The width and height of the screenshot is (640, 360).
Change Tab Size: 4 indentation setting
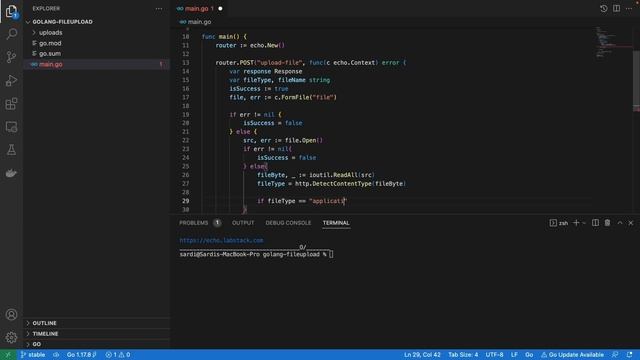(463, 355)
